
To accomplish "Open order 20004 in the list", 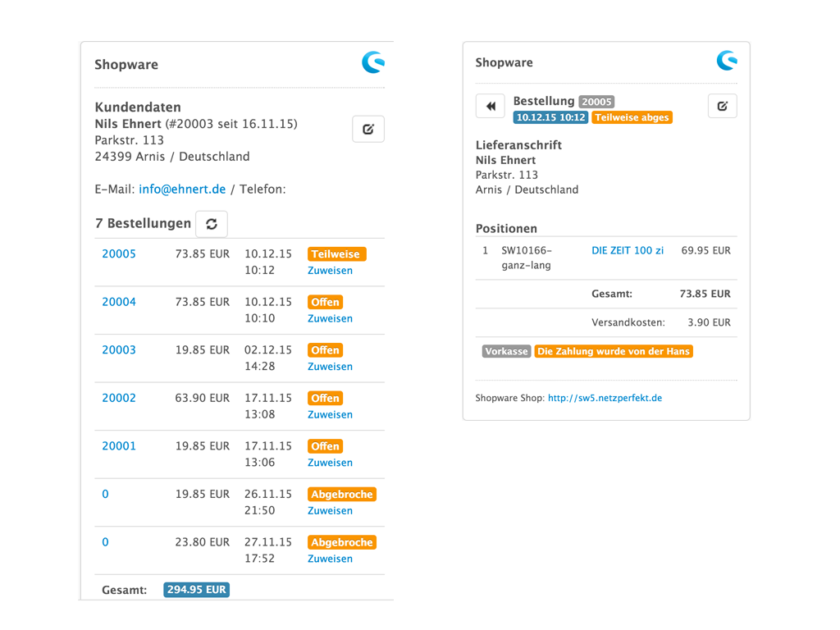I will (119, 302).
